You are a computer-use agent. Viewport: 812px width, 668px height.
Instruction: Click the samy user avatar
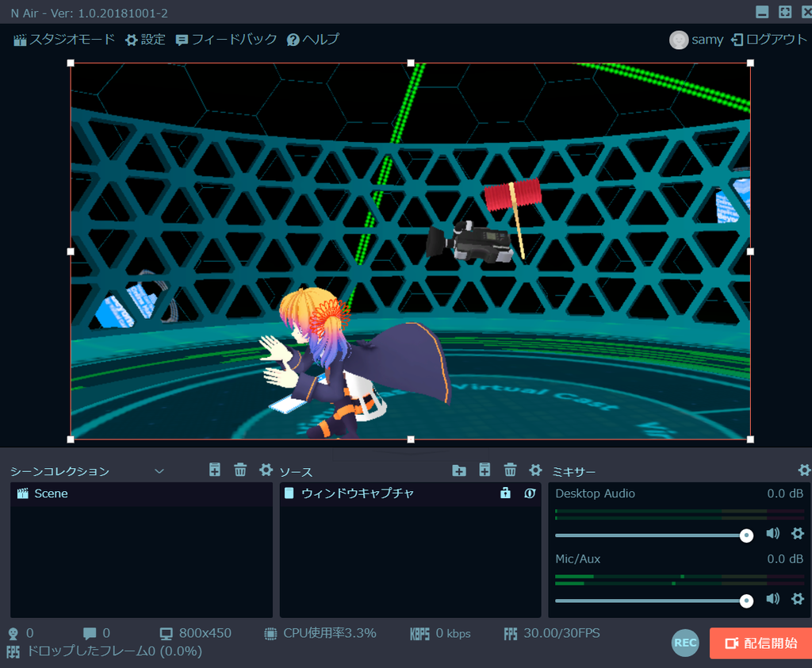(x=679, y=40)
